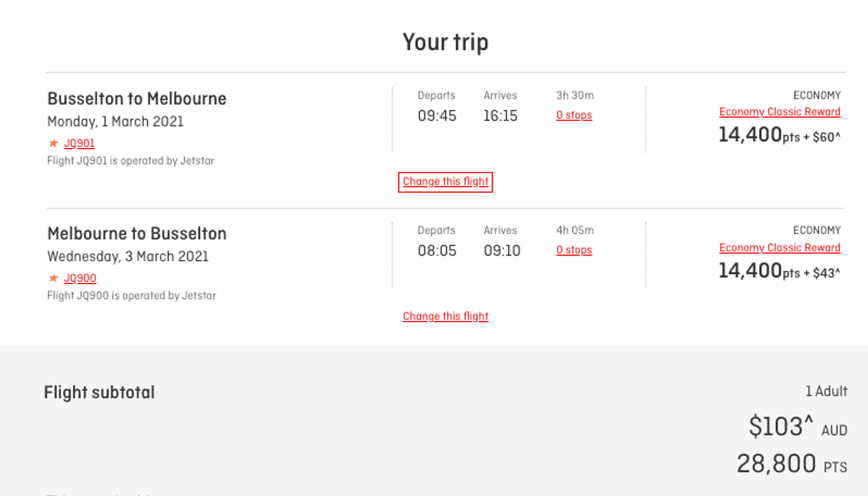Click the star icon beside JQ901
Image resolution: width=868 pixels, height=496 pixels.
pyautogui.click(x=54, y=143)
